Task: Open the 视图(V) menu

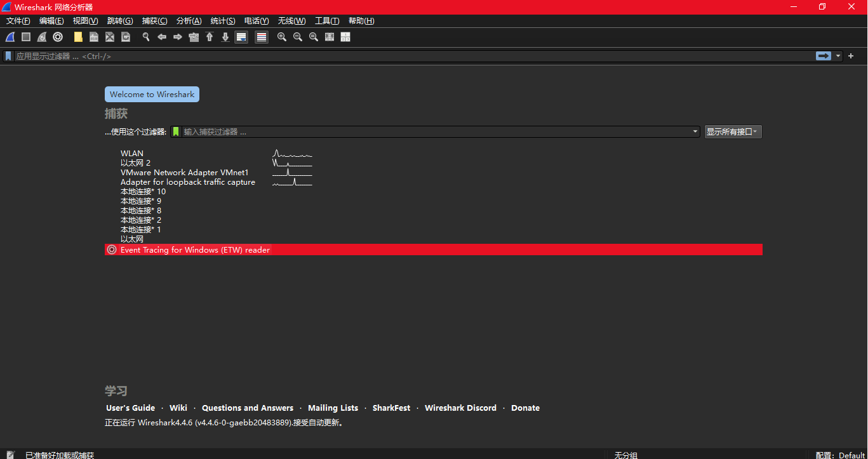Action: (x=85, y=21)
